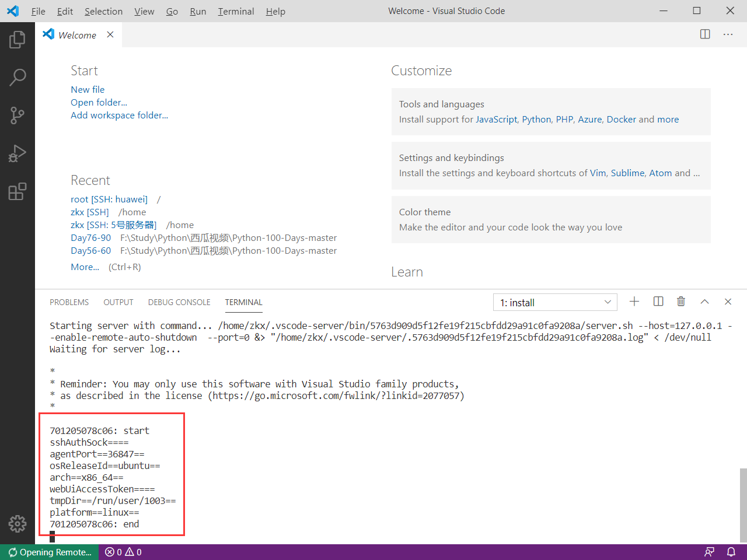Image resolution: width=747 pixels, height=560 pixels.
Task: Open the terminal selector '1: install' dropdown
Action: 555,302
